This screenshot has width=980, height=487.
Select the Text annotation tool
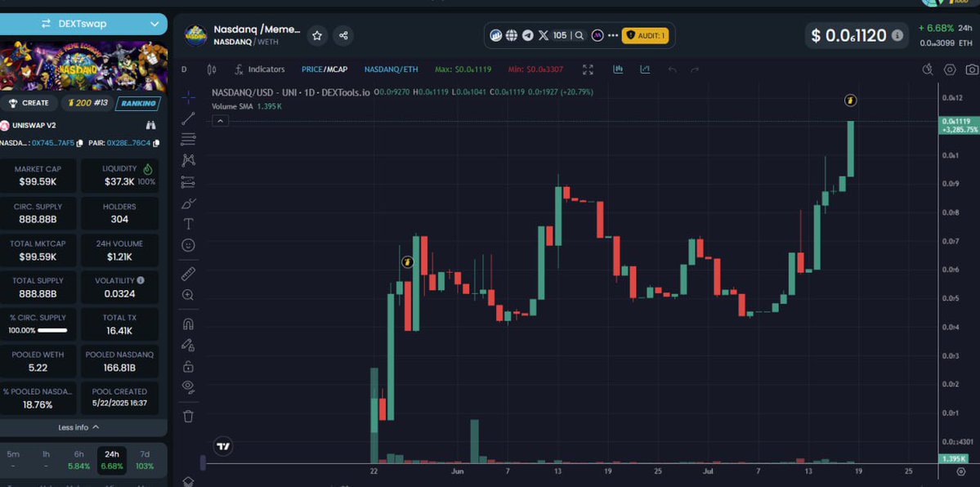(x=188, y=224)
